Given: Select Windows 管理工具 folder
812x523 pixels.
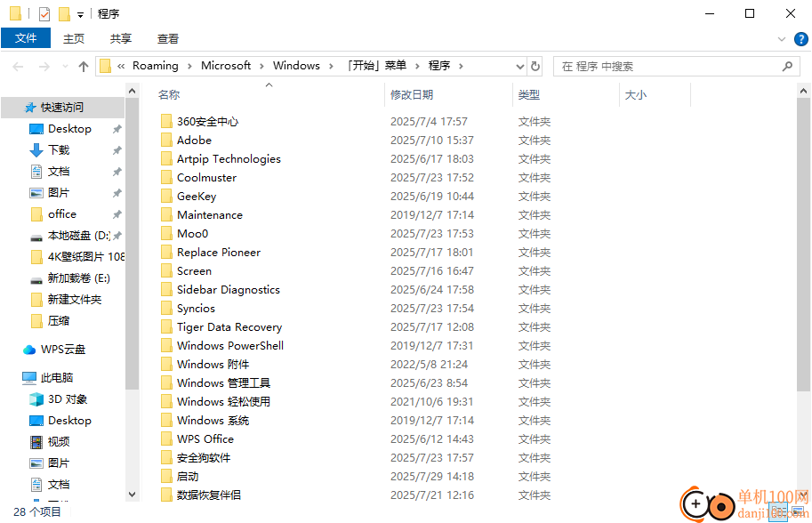Looking at the screenshot, I should (223, 383).
